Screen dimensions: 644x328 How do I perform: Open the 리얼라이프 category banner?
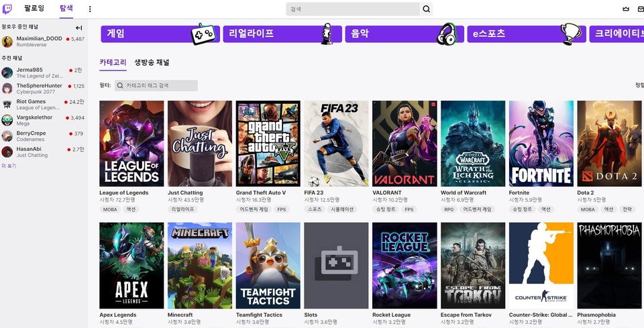coord(282,34)
